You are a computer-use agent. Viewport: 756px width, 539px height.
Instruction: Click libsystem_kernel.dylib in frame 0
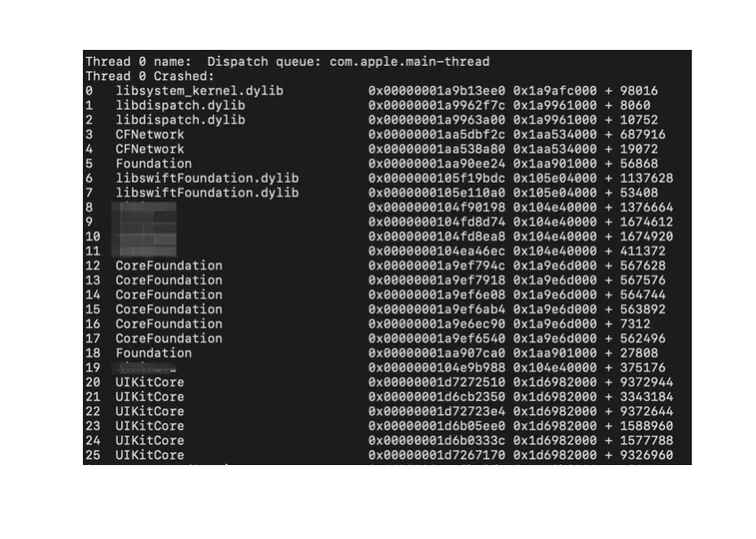199,91
